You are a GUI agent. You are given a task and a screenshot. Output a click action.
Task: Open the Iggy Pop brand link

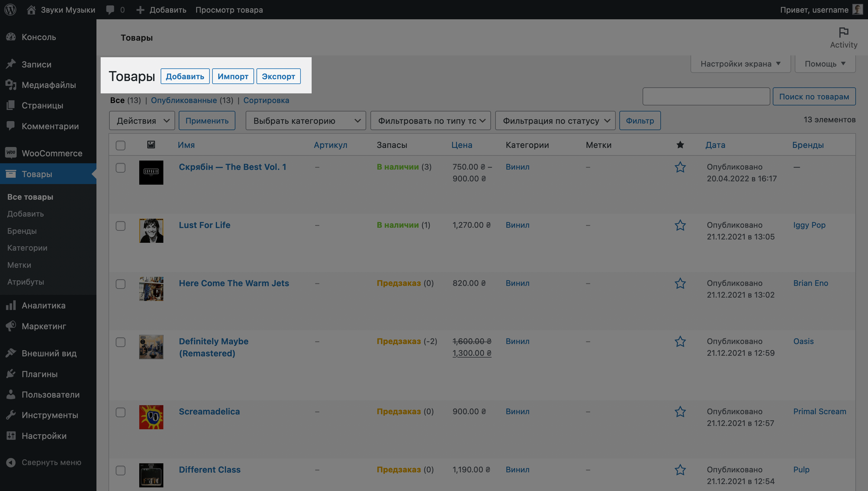pos(809,225)
